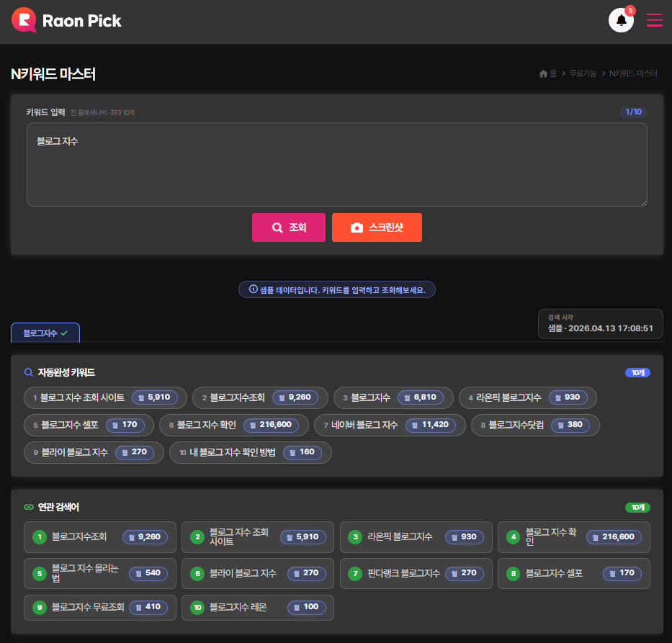Open the notification bell icon

[621, 21]
